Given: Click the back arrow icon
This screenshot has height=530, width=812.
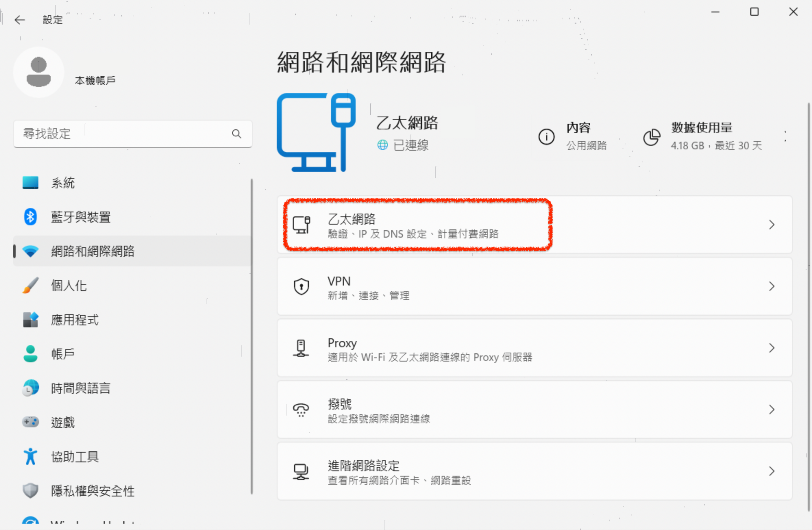Looking at the screenshot, I should tap(20, 20).
